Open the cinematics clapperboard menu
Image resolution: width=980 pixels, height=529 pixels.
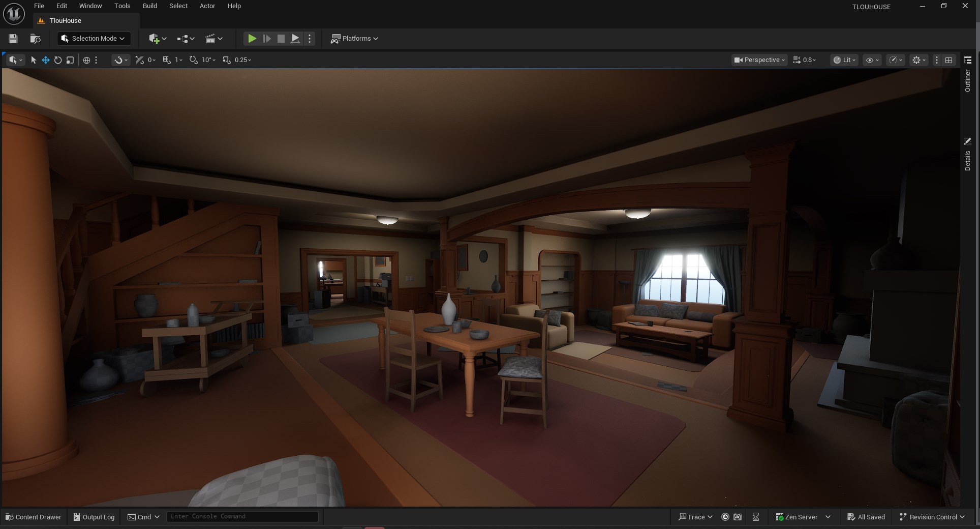click(213, 39)
